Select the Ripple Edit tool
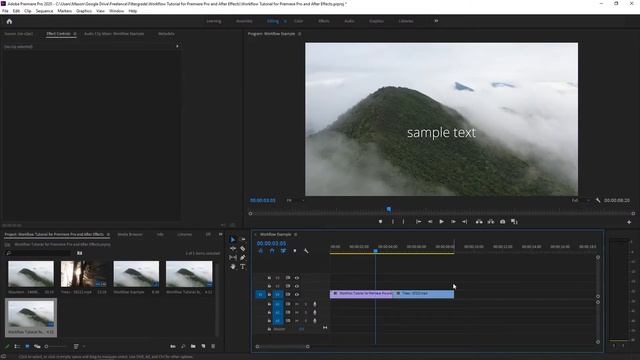Screen dimensions: 640x360 (x=233, y=249)
